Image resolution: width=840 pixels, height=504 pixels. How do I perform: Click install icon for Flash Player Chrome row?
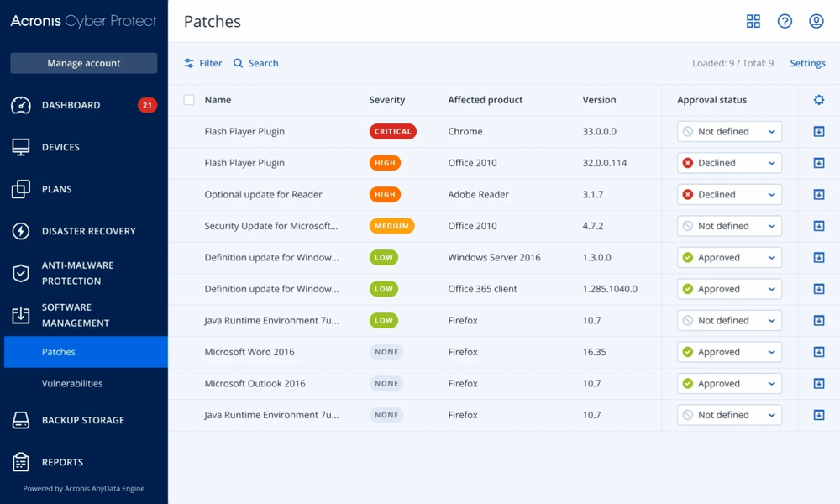point(818,132)
